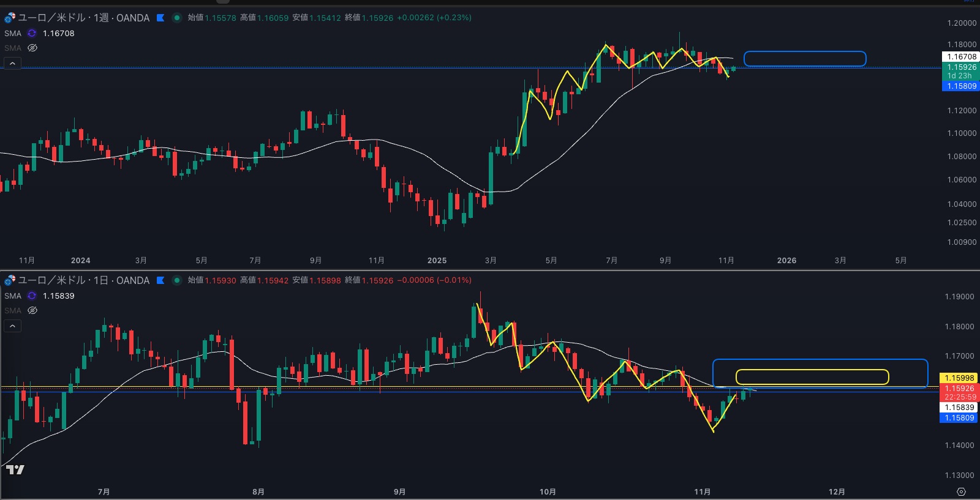This screenshot has width=980, height=500.
Task: Click the EUR/USD flag icon on weekly chart
Action: coord(9,18)
